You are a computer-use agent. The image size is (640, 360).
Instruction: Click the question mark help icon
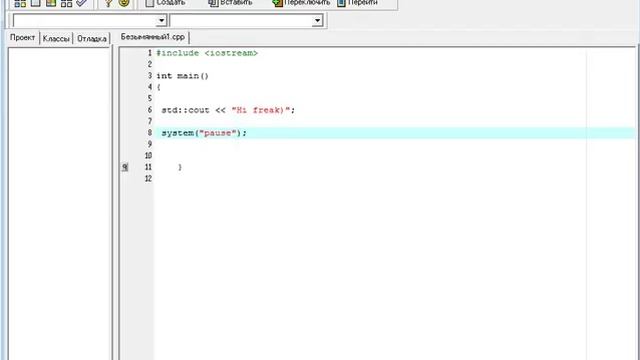(108, 3)
